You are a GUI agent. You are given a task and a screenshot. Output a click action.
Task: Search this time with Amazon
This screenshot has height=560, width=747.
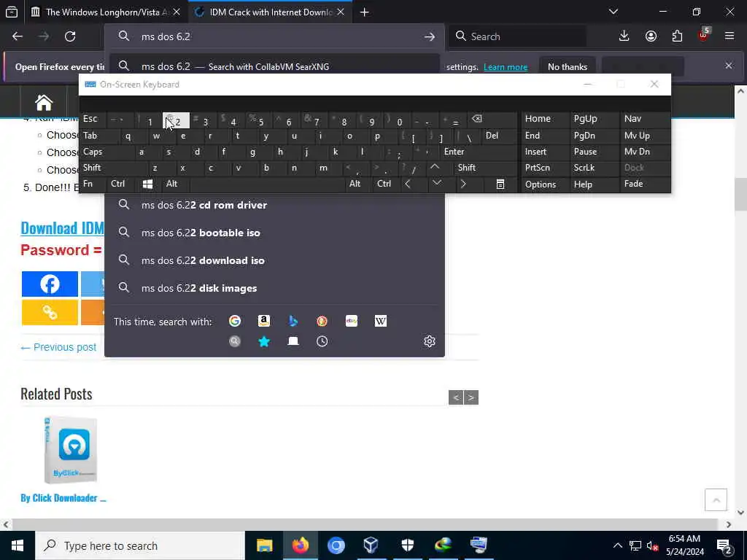(264, 321)
